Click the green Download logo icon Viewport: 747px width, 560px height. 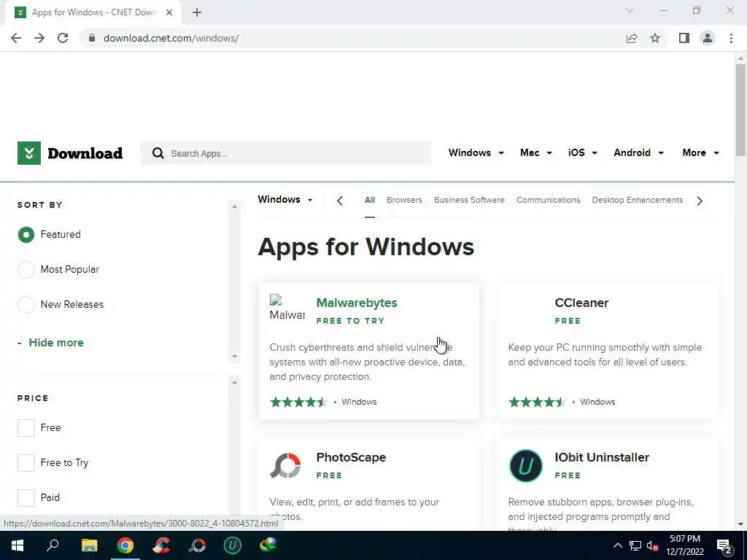tap(29, 153)
